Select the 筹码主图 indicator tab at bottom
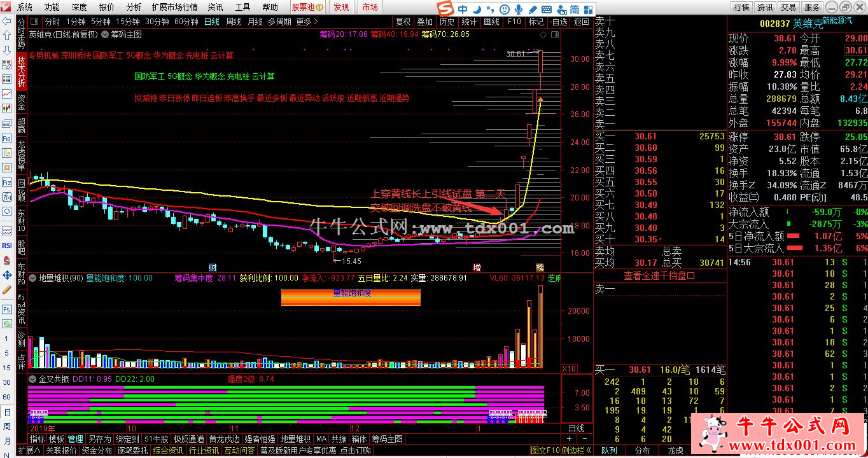This screenshot has width=868, height=458. click(387, 439)
